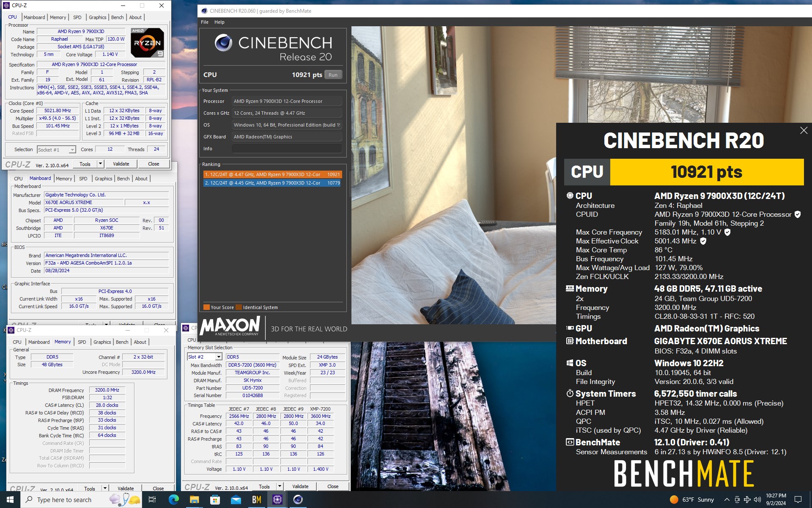Click the Cinebench sphere logo
Image resolution: width=812 pixels, height=508 pixels.
[223, 43]
